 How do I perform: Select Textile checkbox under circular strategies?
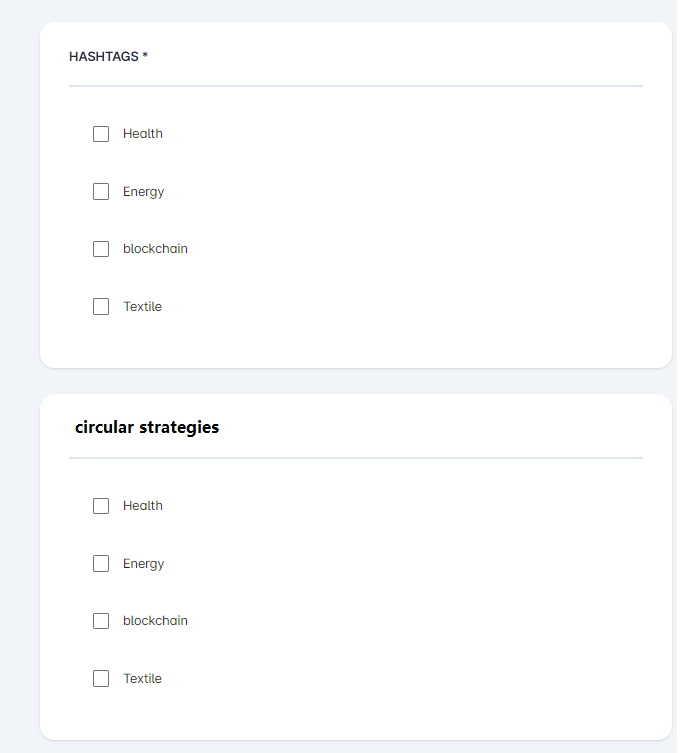click(x=101, y=679)
